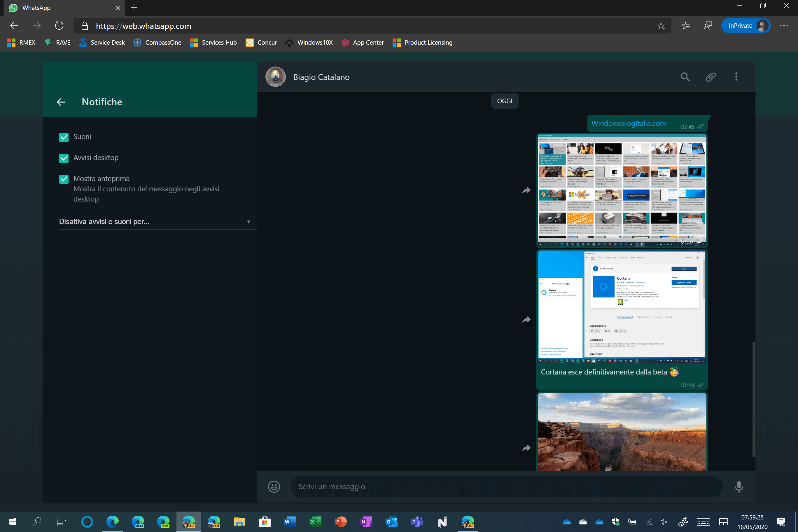Open WindowsBlogItalia.com link in message

(x=628, y=123)
